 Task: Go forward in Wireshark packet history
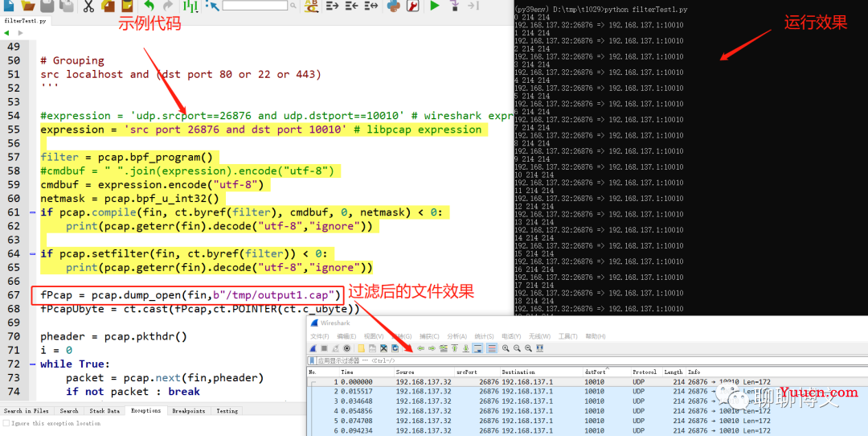[x=432, y=348]
